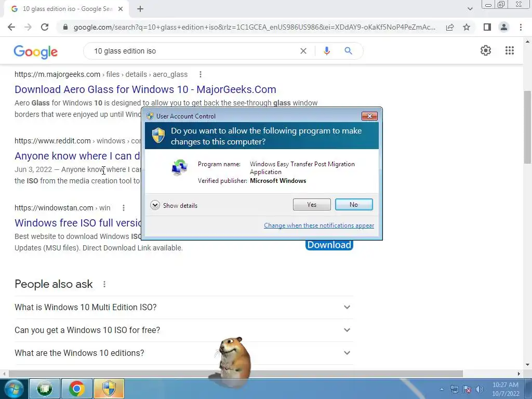Screen dimensions: 532x399
Task: Expand Show details in UAC dialog
Action: coord(174,205)
